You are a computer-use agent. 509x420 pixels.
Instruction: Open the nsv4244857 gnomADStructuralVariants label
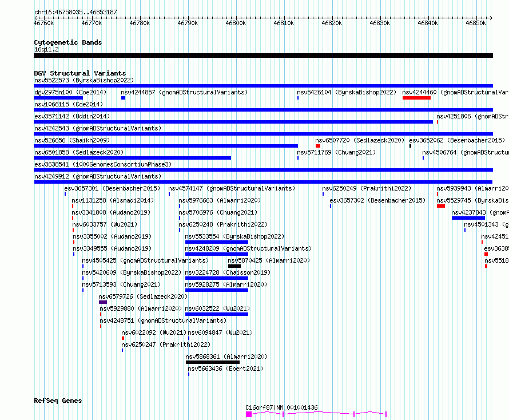pyautogui.click(x=184, y=92)
